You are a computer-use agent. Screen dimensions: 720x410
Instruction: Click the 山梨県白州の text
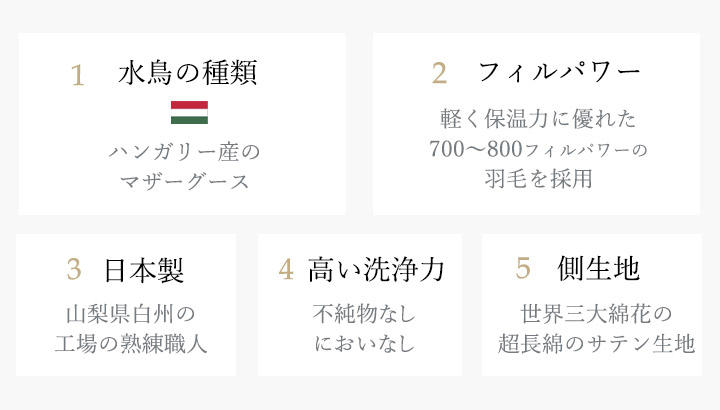pos(130,315)
